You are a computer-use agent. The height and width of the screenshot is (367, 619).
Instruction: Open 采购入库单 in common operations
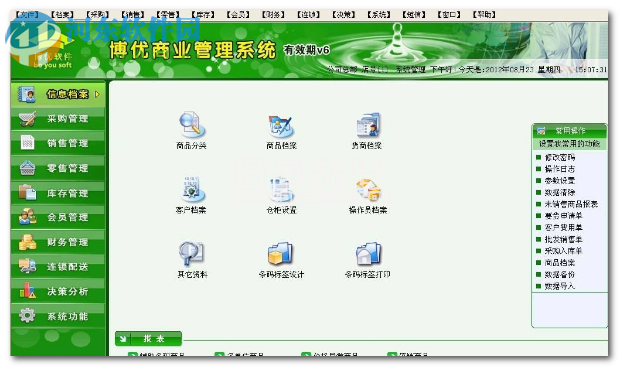563,251
